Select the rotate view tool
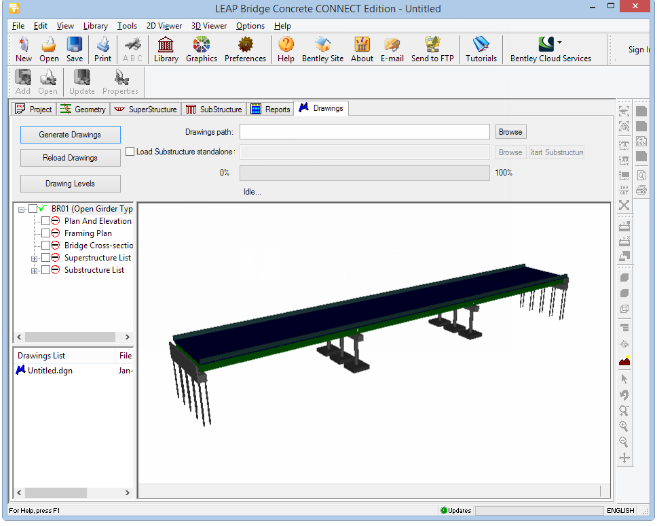Viewport: 657px width, 526px height. tap(624, 395)
